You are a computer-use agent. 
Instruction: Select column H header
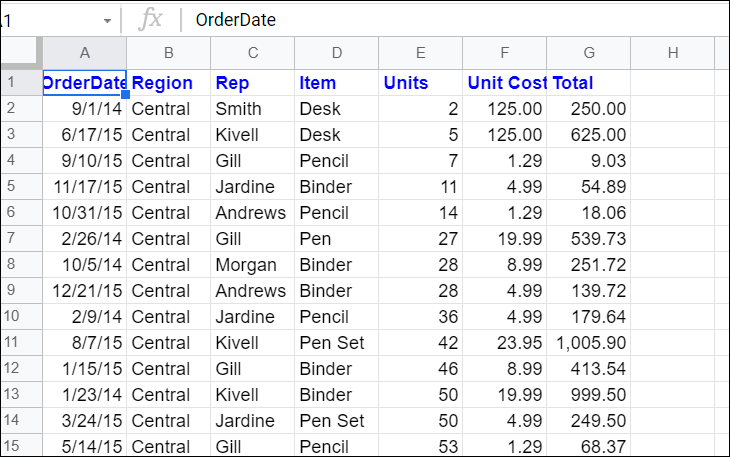pyautogui.click(x=673, y=53)
